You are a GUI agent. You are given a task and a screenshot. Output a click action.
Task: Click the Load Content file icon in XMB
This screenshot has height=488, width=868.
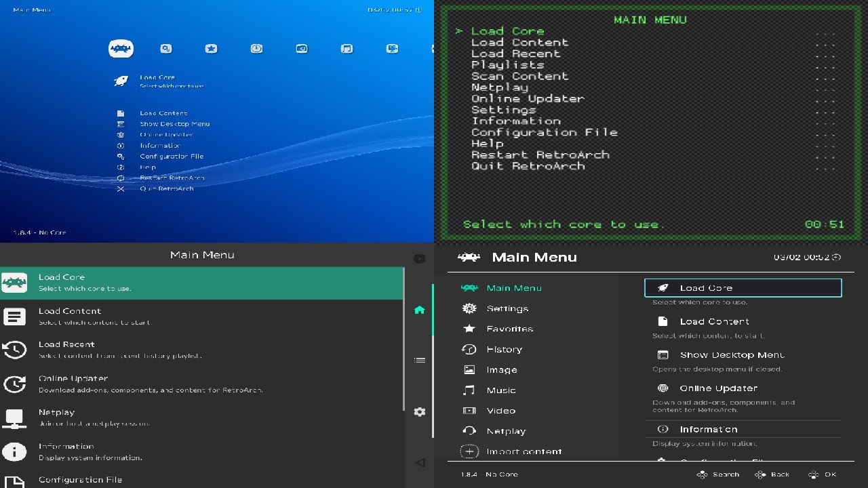121,113
